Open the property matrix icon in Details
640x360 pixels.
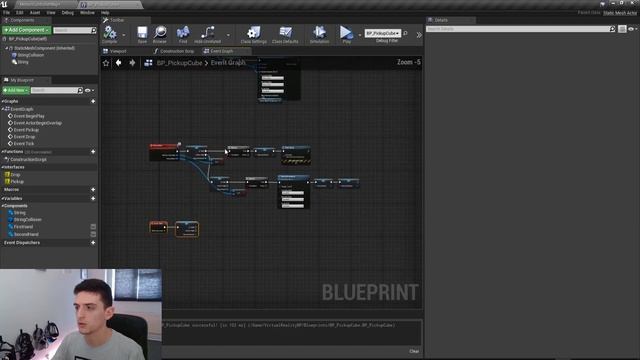tap(622, 29)
